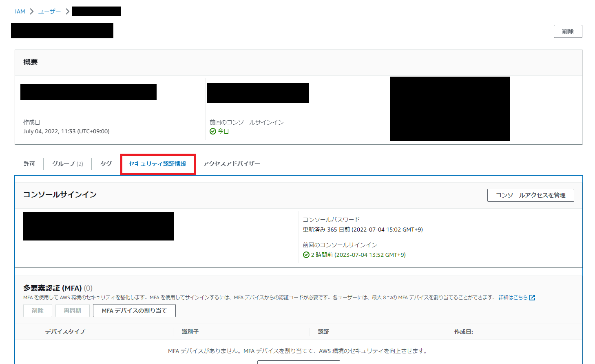Click the コンソールアクセスを管理 button
Screen dimensions: 595x364
pos(530,195)
